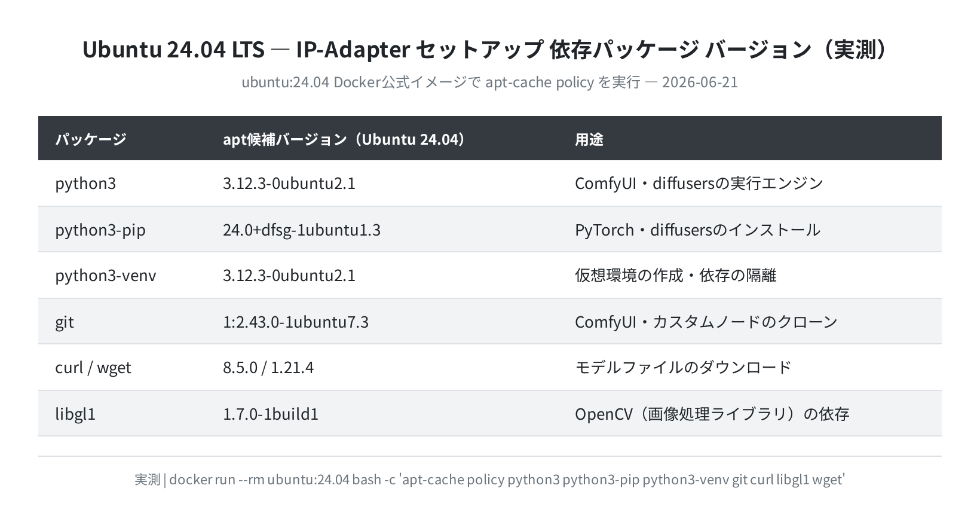Click the apt候補バージョン column header
Viewport: 980px width, 513px height.
click(345, 139)
